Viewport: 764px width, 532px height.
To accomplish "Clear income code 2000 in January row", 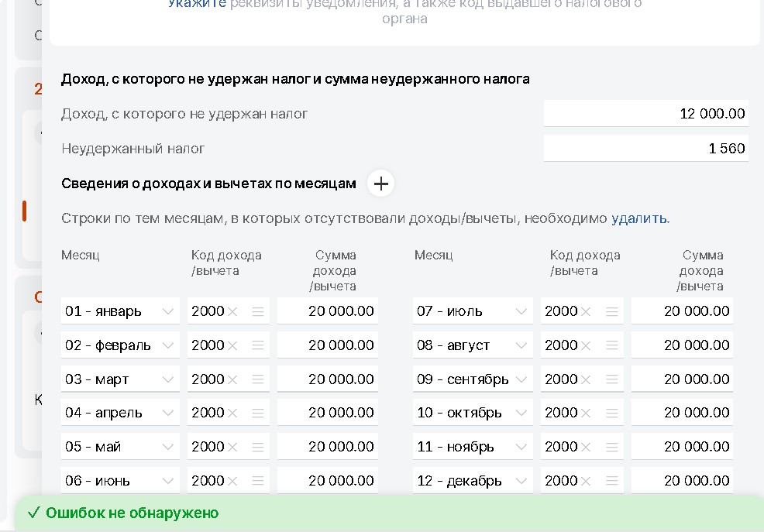I will (x=232, y=311).
